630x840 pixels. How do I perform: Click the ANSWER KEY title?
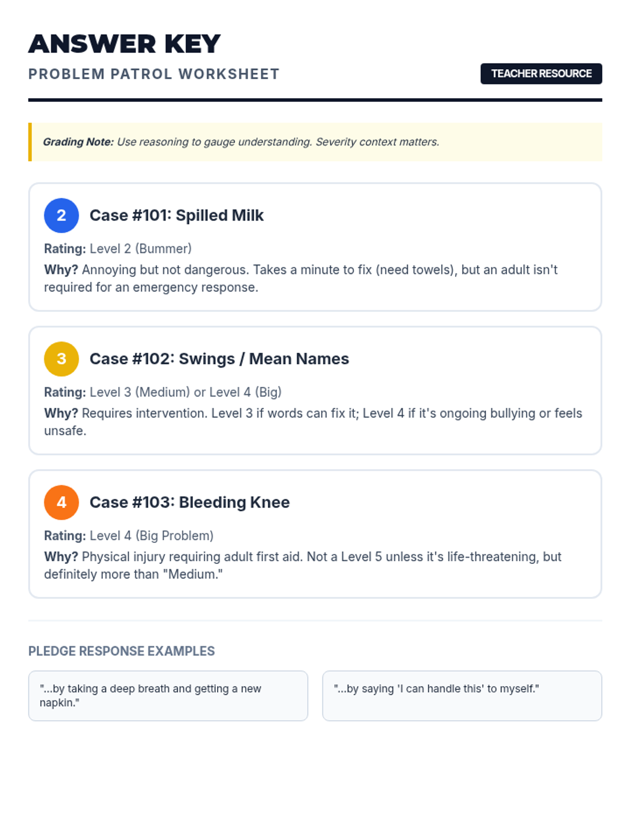tap(124, 44)
